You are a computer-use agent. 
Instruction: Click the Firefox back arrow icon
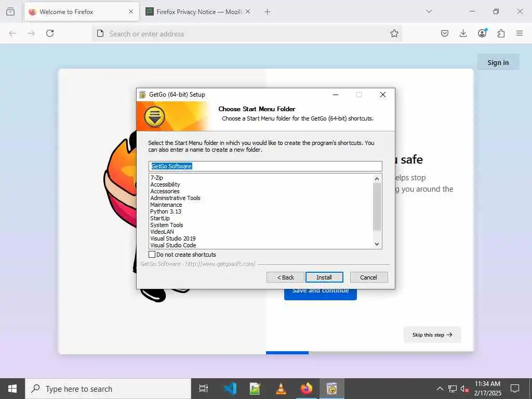[x=12, y=33]
